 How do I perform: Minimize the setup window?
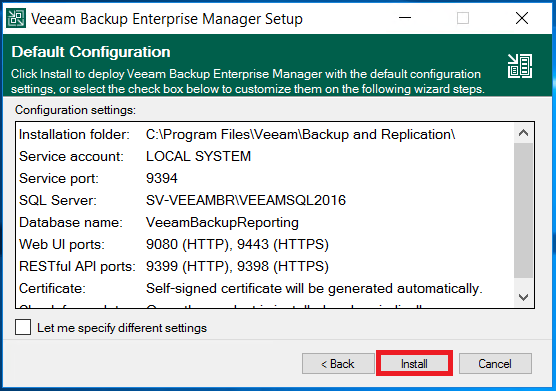[405, 18]
